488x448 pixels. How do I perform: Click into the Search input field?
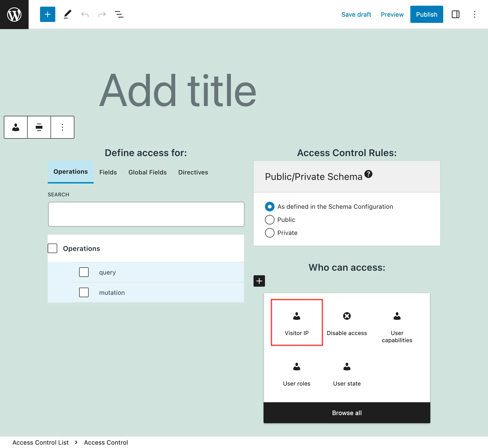146,214
